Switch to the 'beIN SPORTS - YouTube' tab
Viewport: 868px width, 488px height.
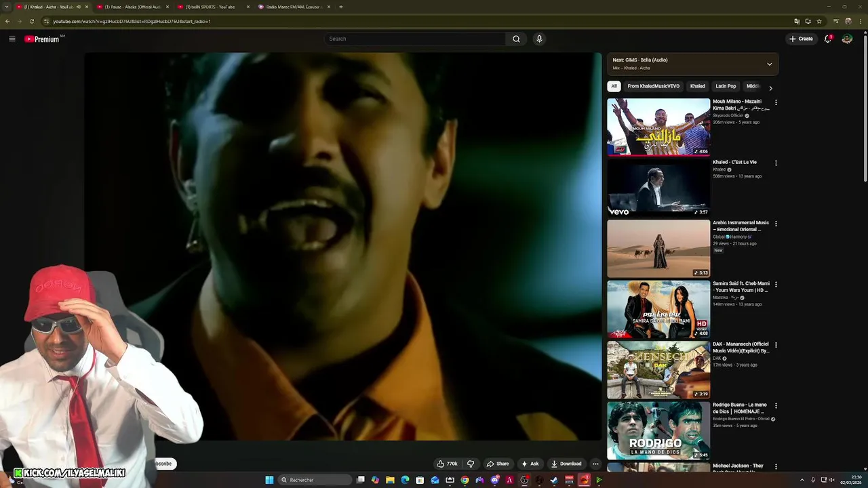coord(210,7)
